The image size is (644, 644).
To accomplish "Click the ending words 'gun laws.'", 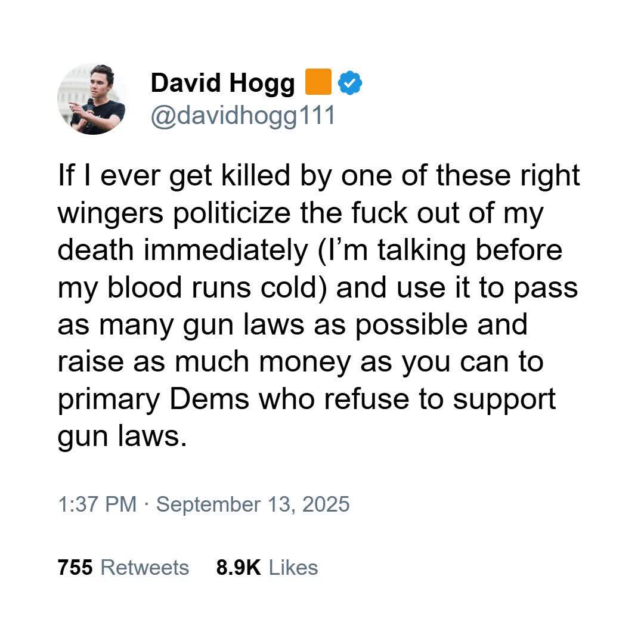I will [x=122, y=437].
